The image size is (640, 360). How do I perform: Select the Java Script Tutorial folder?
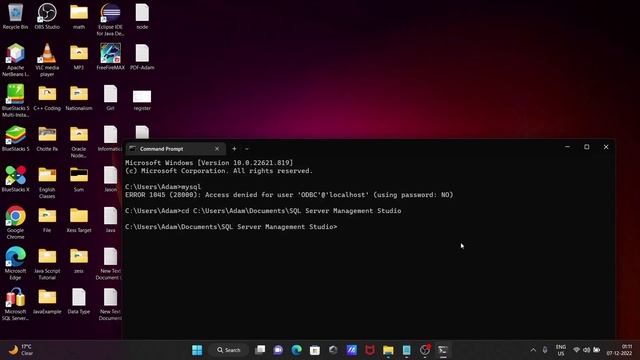47,264
